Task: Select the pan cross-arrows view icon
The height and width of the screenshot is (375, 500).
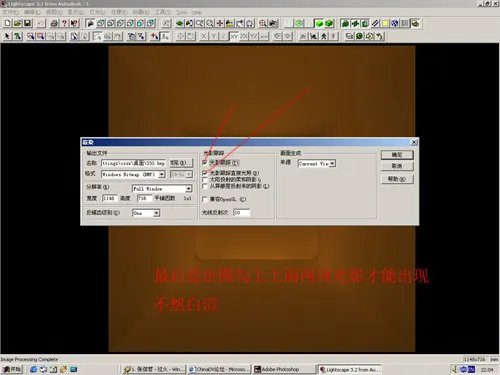Action: [x=220, y=23]
